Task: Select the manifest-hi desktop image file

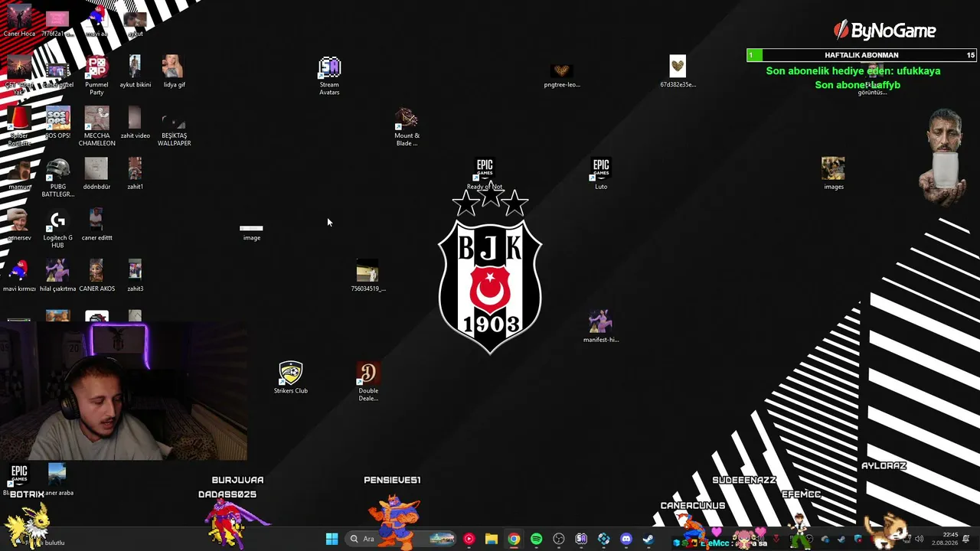Action: point(601,328)
